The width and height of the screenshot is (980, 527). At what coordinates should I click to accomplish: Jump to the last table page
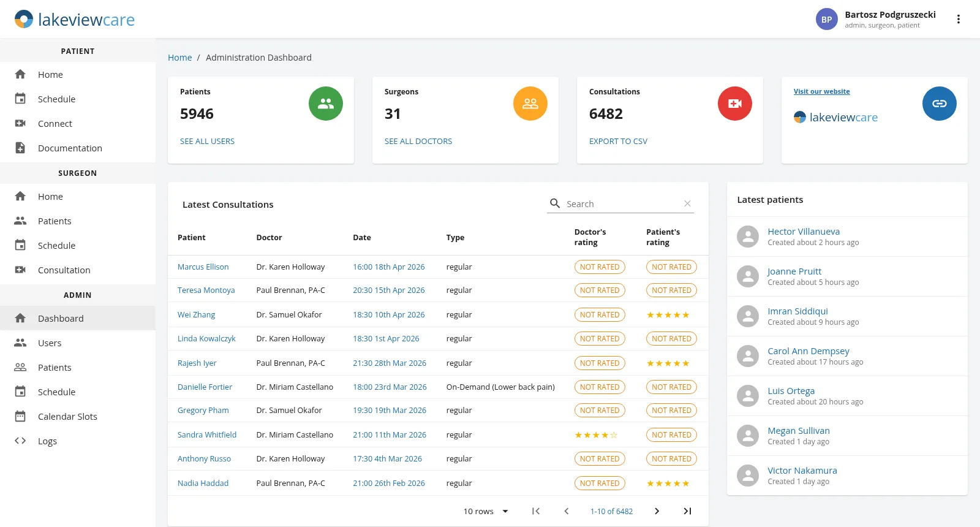point(687,511)
